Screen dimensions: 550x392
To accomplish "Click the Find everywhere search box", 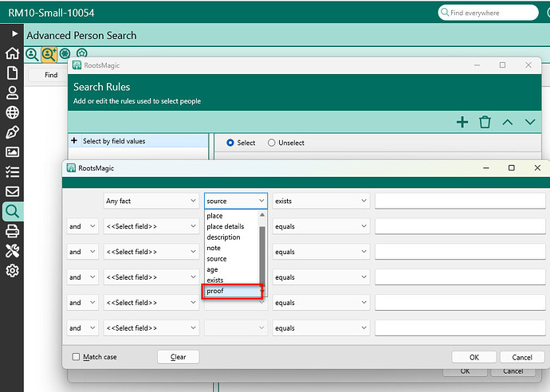I will click(x=488, y=13).
